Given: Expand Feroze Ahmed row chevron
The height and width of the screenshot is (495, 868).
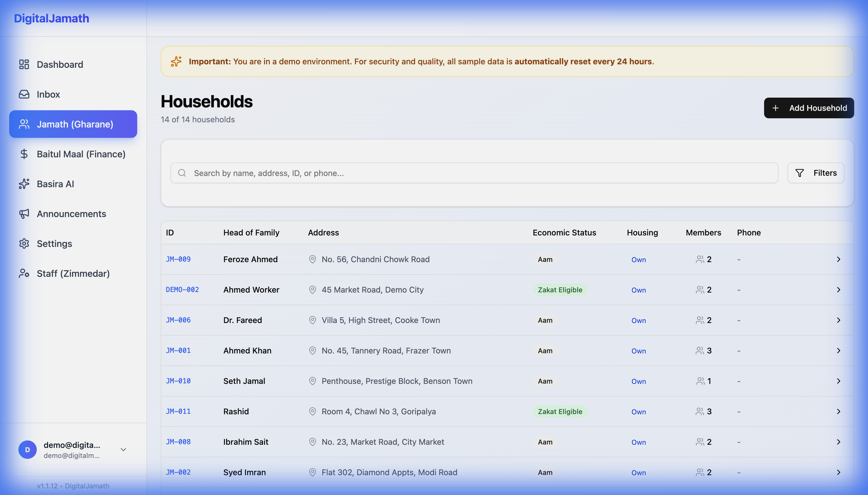Looking at the screenshot, I should 838,259.
